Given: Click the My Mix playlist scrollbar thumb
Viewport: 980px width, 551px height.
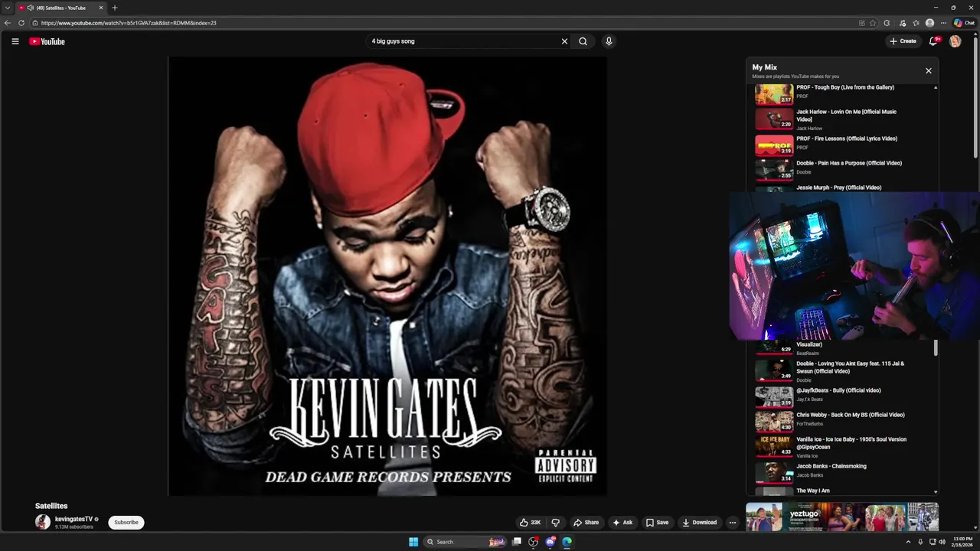Looking at the screenshot, I should tap(936, 348).
